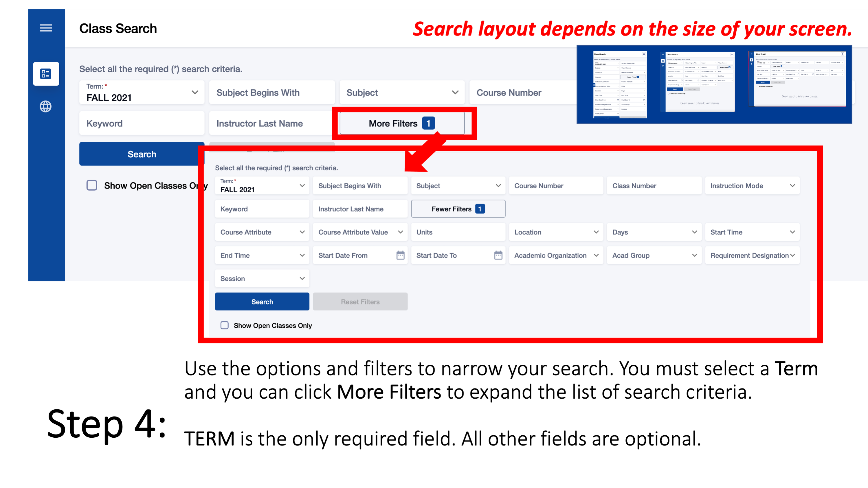868x488 pixels.
Task: Click the Search button in expanded filters
Action: click(x=262, y=301)
